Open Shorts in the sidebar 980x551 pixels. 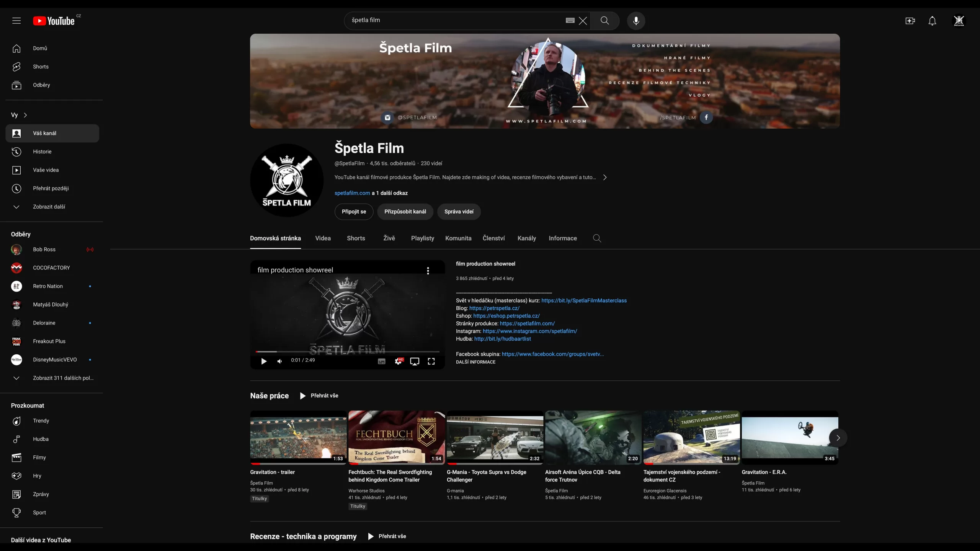coord(52,67)
